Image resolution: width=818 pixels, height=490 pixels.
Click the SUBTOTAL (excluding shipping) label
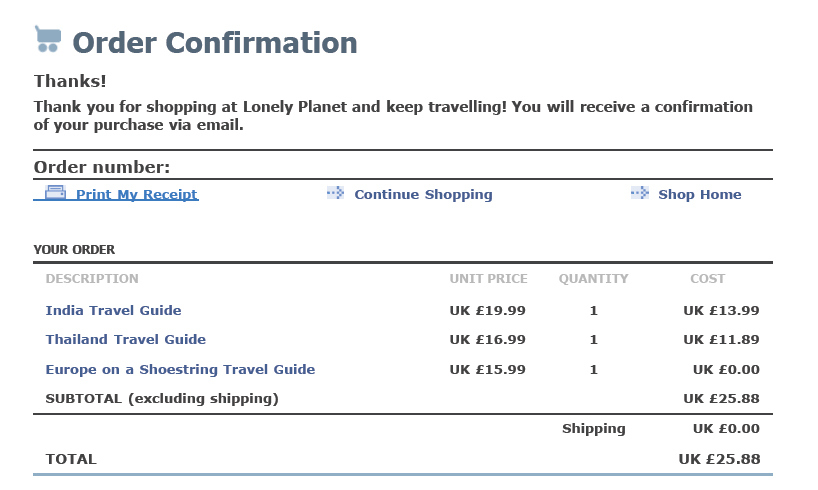click(162, 399)
